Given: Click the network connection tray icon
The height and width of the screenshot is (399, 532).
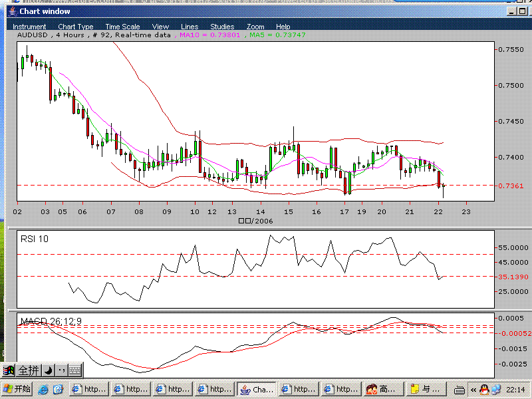Looking at the screenshot, I should (x=495, y=390).
